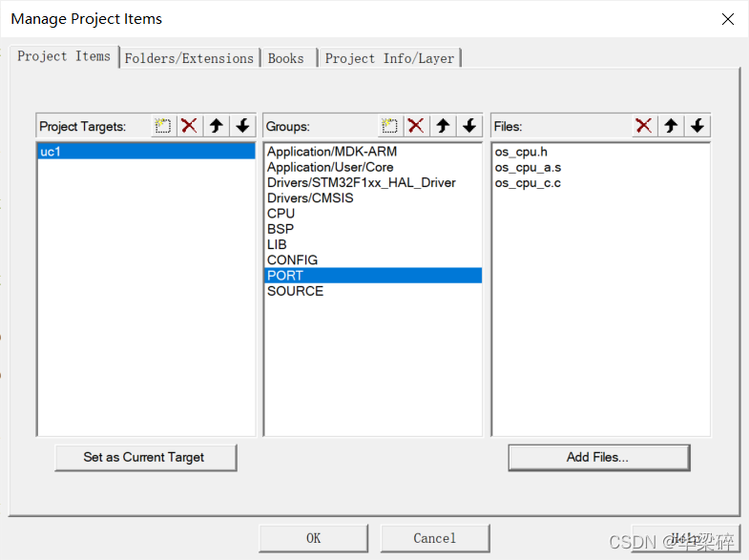Select the Drivers/CMSIS group

click(372, 197)
